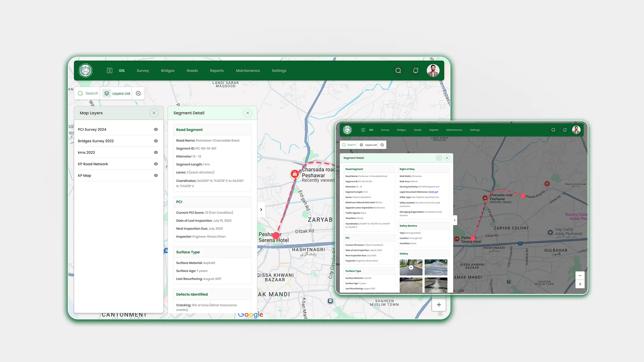
Task: Click the hospital H marker on small map
Action: coord(547,184)
